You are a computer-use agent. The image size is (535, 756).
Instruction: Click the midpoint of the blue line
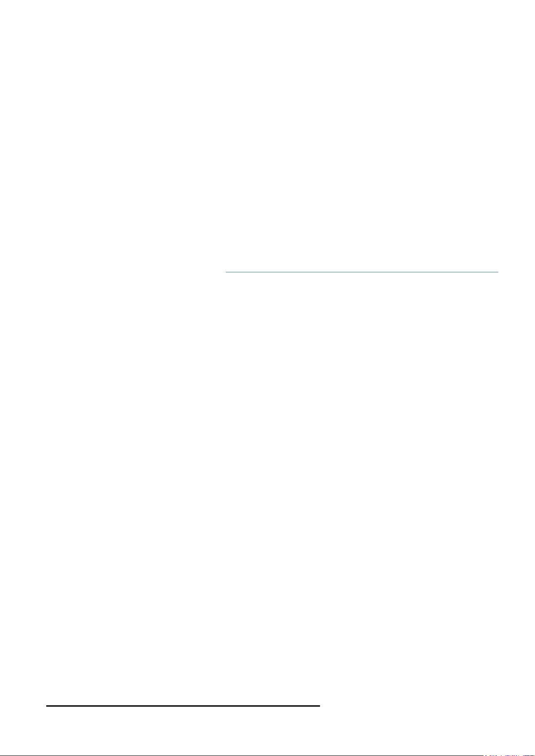pyautogui.click(x=362, y=272)
